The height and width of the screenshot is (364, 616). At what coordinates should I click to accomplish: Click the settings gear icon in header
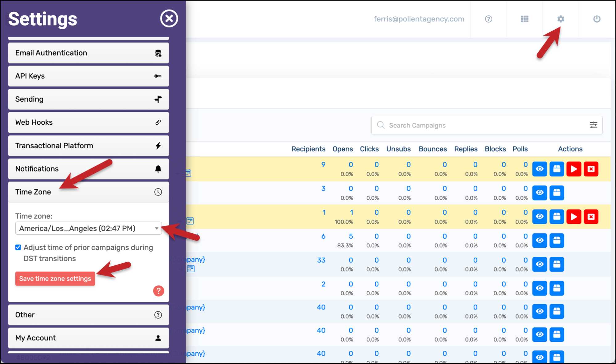[561, 19]
